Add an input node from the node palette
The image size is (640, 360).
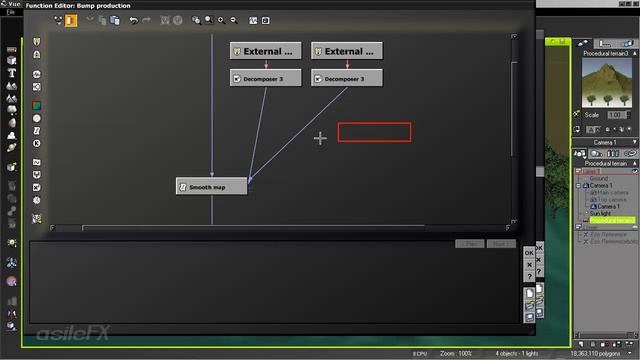click(x=37, y=42)
